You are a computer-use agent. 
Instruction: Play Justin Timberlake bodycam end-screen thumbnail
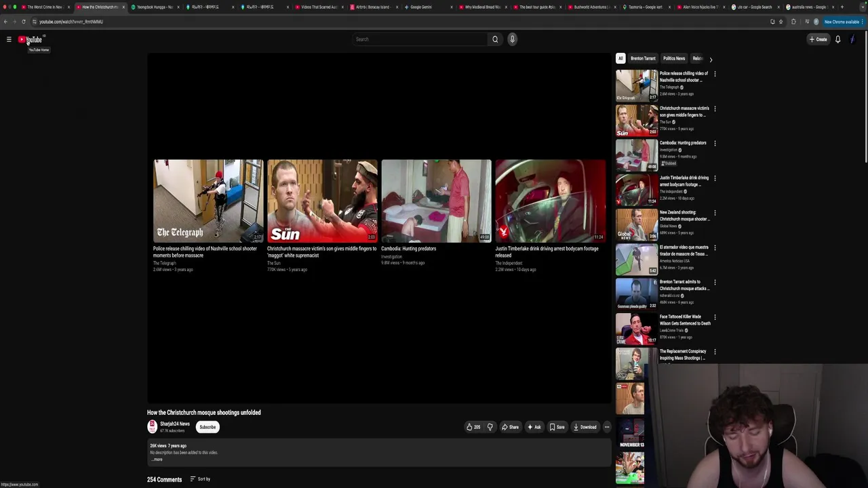coord(551,201)
